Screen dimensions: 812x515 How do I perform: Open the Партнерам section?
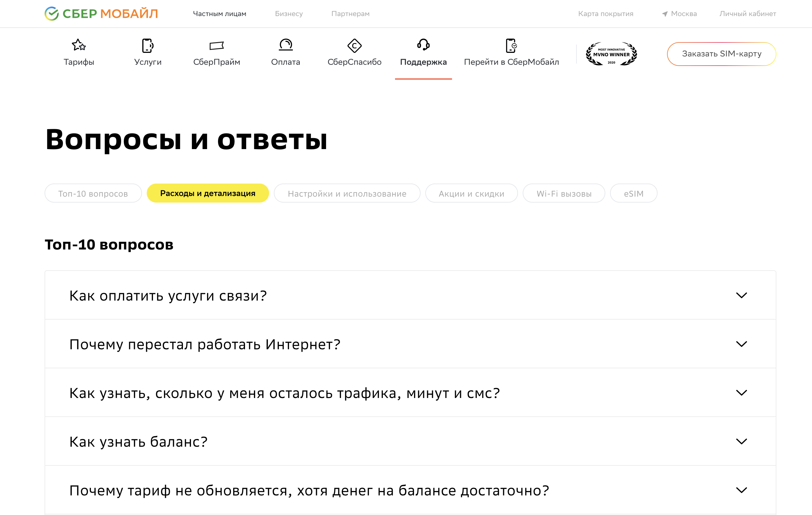click(350, 13)
